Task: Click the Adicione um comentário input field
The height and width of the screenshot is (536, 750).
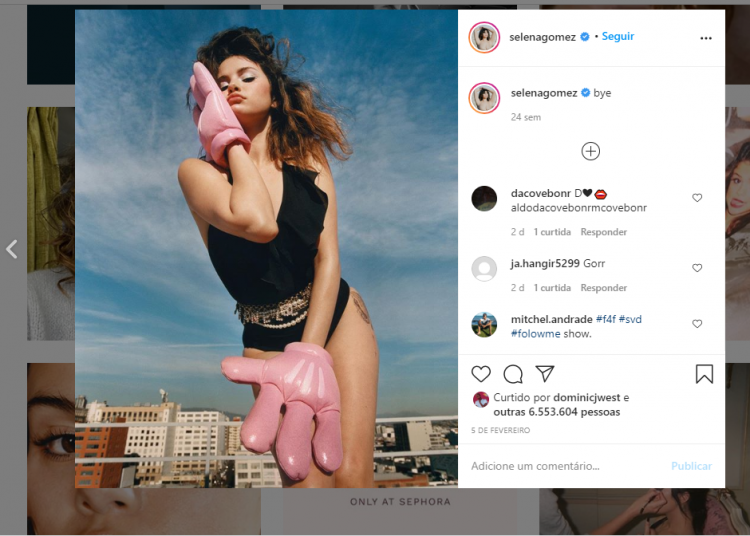Action: pos(564,466)
